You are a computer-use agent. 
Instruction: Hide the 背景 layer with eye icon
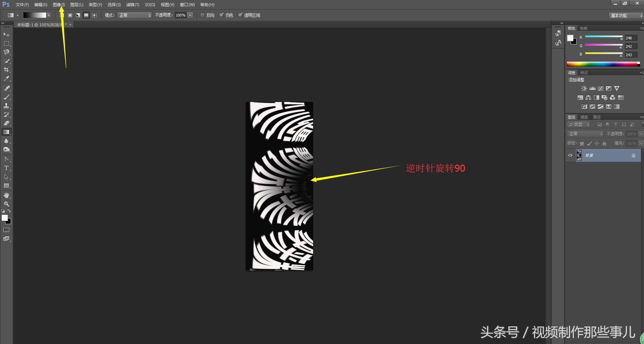(570, 156)
